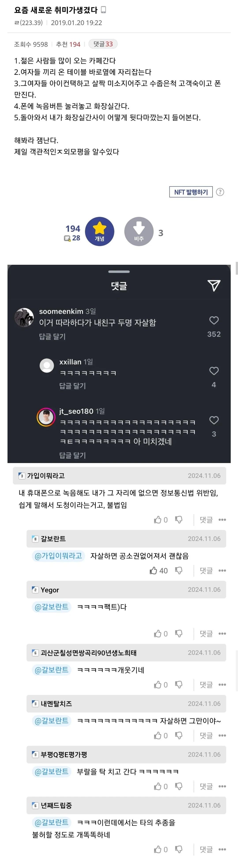This screenshot has width=238, height=868.
Task: Click the NFT 발행하기 button
Action: coord(191,192)
